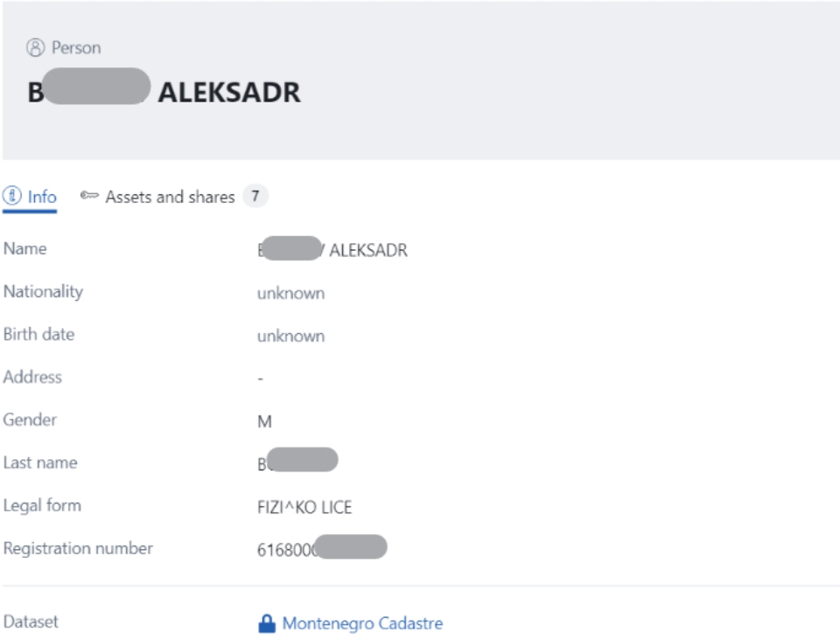
Task: Open the Assets and shares tab
Action: pyautogui.click(x=170, y=197)
